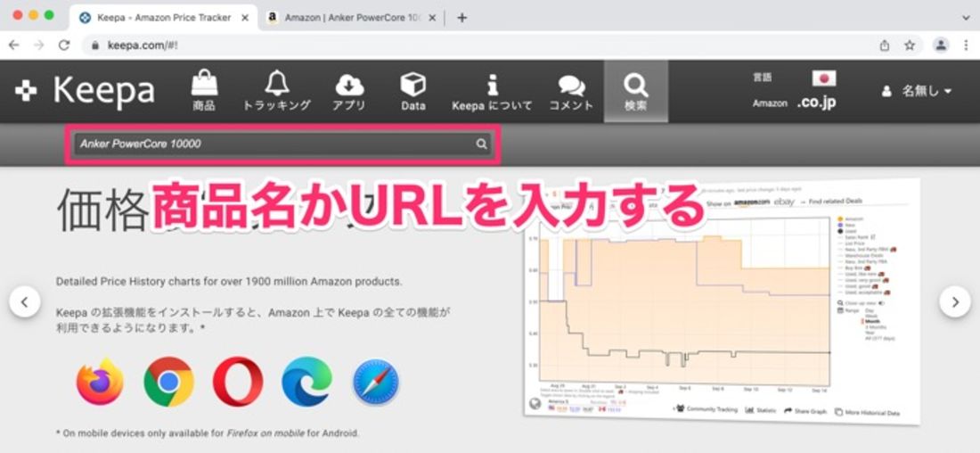Click Firefox on mobile text
Image resolution: width=980 pixels, height=453 pixels.
(265, 433)
